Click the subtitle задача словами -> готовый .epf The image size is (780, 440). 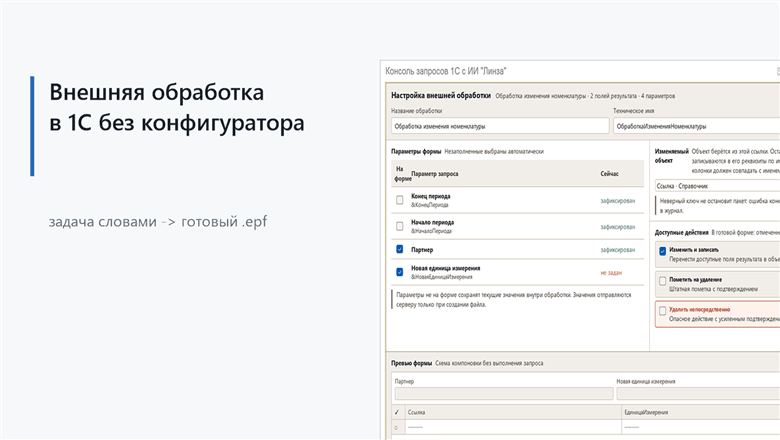pyautogui.click(x=158, y=222)
